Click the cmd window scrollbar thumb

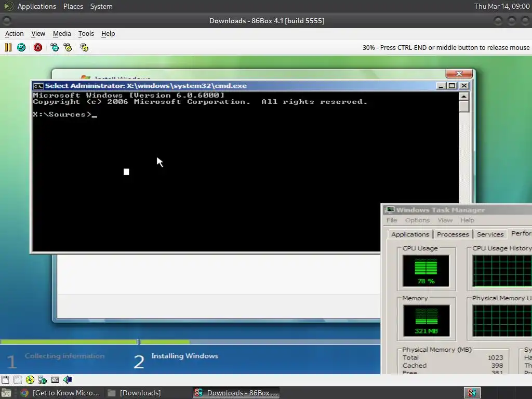click(x=464, y=106)
